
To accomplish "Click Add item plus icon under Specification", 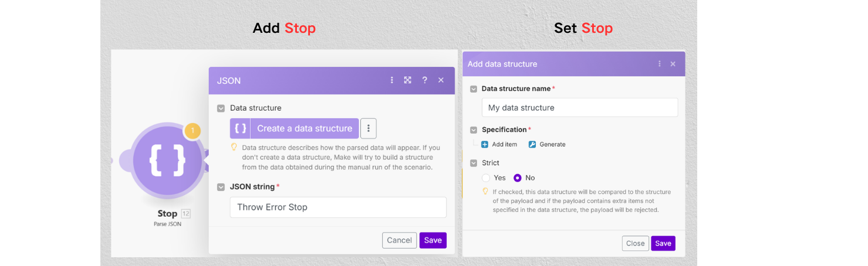I will pyautogui.click(x=485, y=144).
